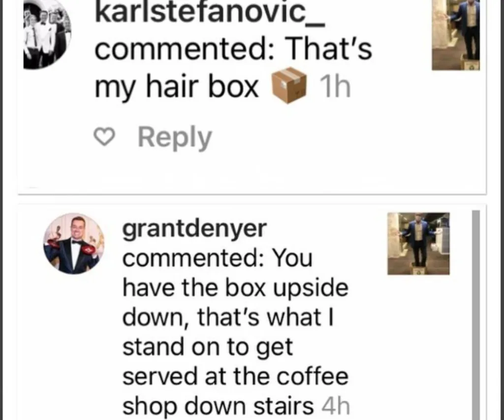Open grantdenyer's tuxedo profile picture
Viewport: 504px width, 420px height.
pos(74,244)
